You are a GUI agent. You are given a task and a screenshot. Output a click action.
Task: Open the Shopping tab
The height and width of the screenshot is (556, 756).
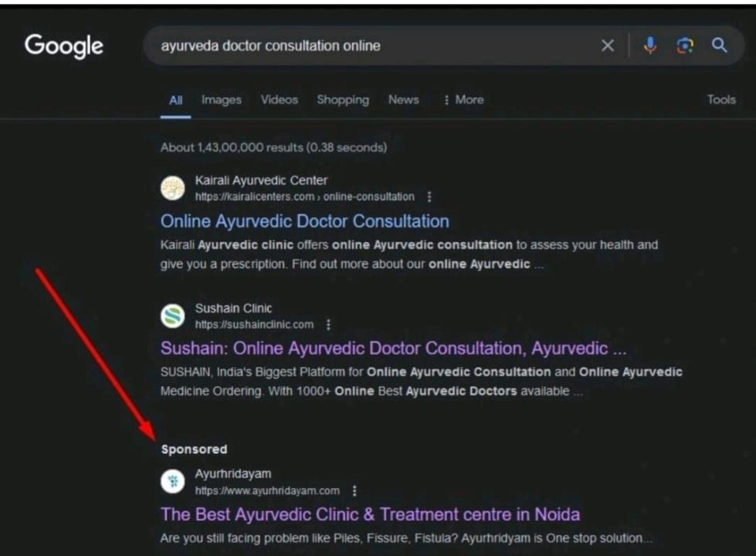pos(343,100)
